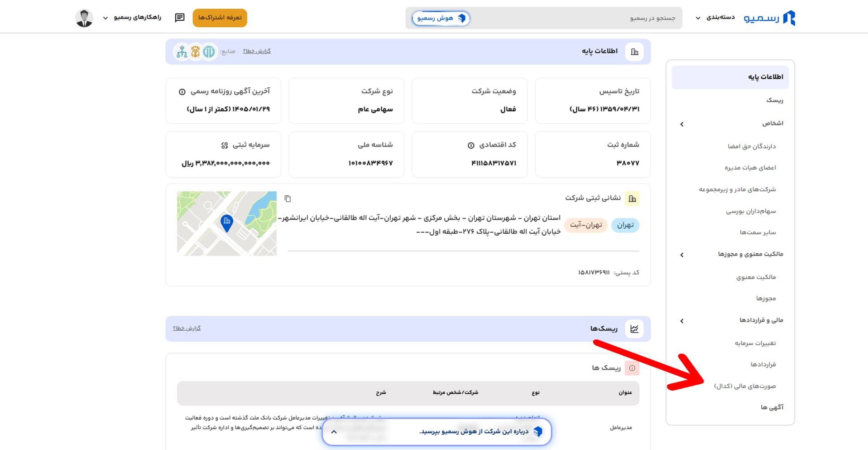
Task: Click the Rasmio logo in the header
Action: (769, 18)
